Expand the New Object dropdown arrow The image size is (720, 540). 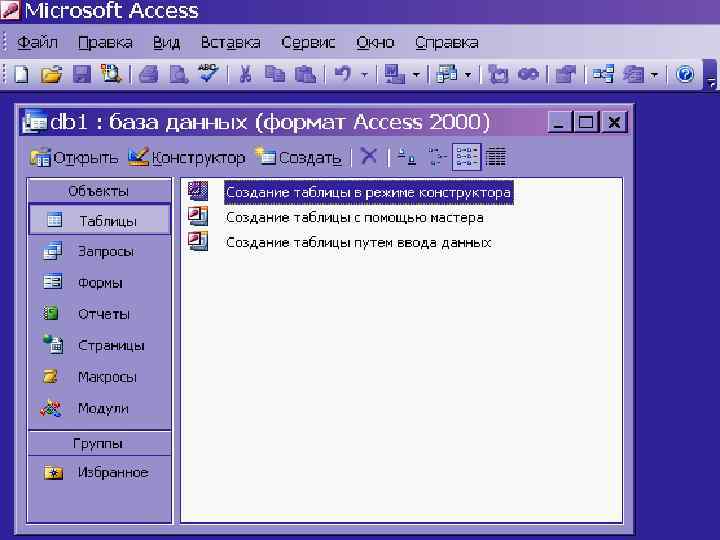click(654, 75)
